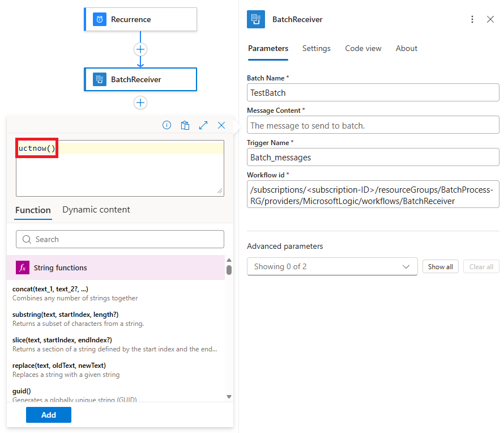This screenshot has width=504, height=433.
Task: Click the function list scrollbar thumb
Action: click(x=229, y=270)
